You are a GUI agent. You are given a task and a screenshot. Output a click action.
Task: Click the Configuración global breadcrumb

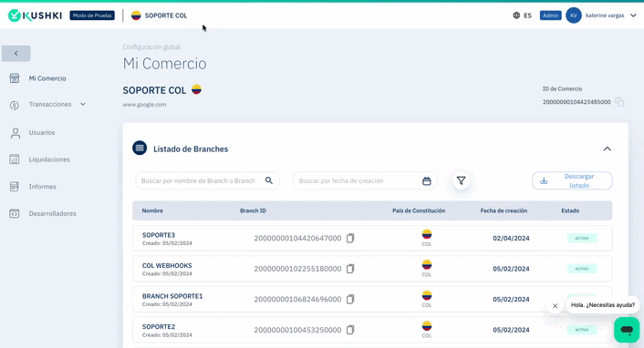[151, 46]
